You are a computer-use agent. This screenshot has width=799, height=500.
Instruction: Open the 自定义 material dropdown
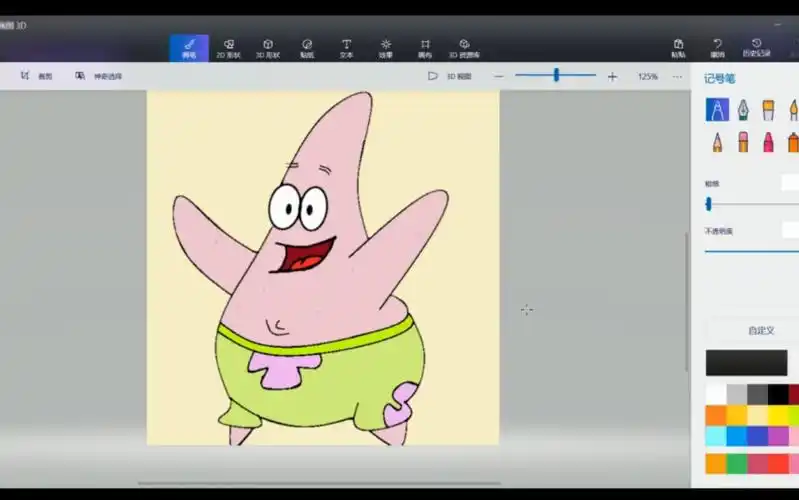[760, 330]
